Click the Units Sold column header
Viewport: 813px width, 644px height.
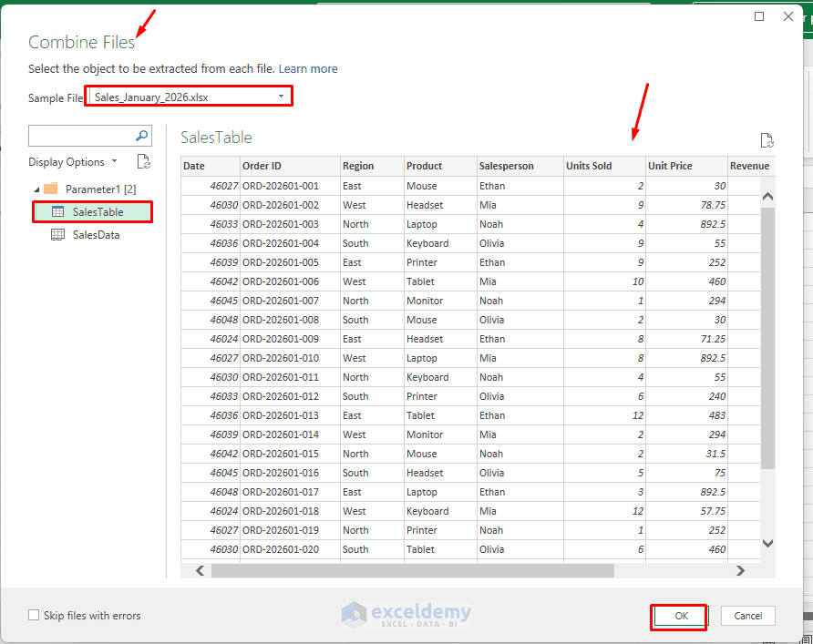coord(604,166)
